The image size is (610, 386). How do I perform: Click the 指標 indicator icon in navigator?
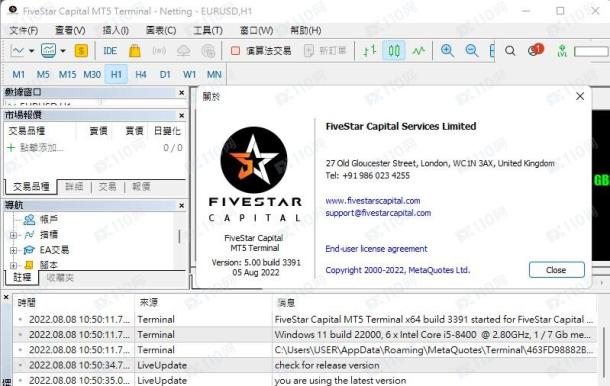coord(29,235)
